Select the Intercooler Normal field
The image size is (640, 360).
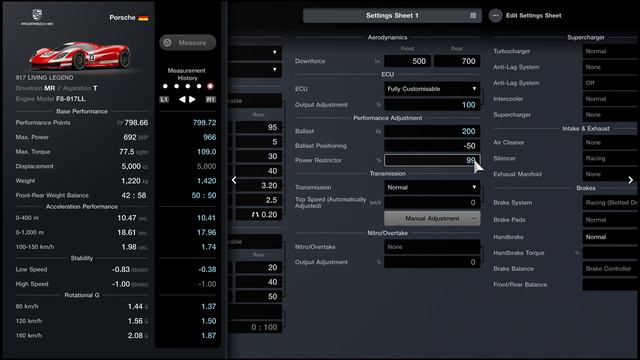click(611, 99)
